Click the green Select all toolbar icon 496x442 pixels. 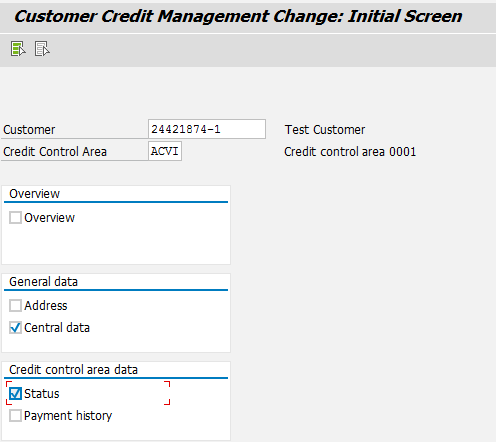pyautogui.click(x=18, y=49)
